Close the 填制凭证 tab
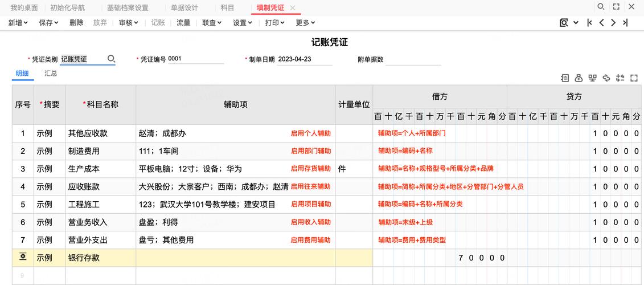 coord(293,8)
